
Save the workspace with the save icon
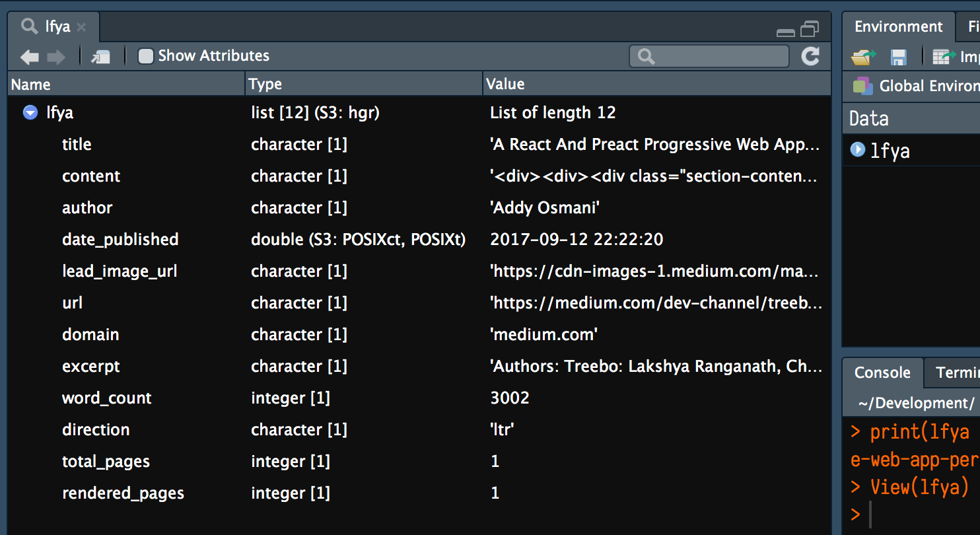point(898,57)
